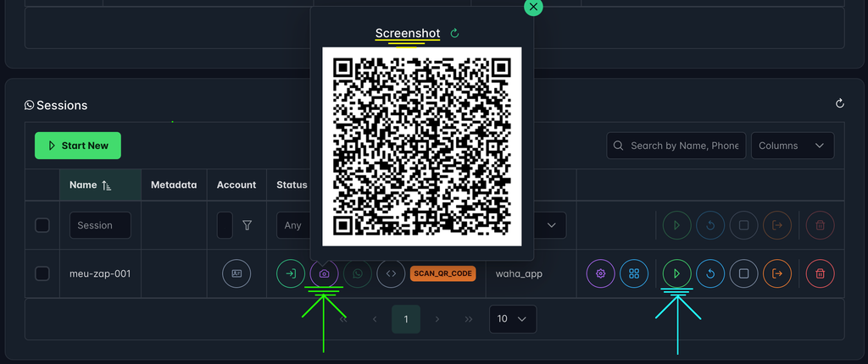Open the rows per page dropdown
This screenshot has width=868, height=364.
click(x=513, y=319)
